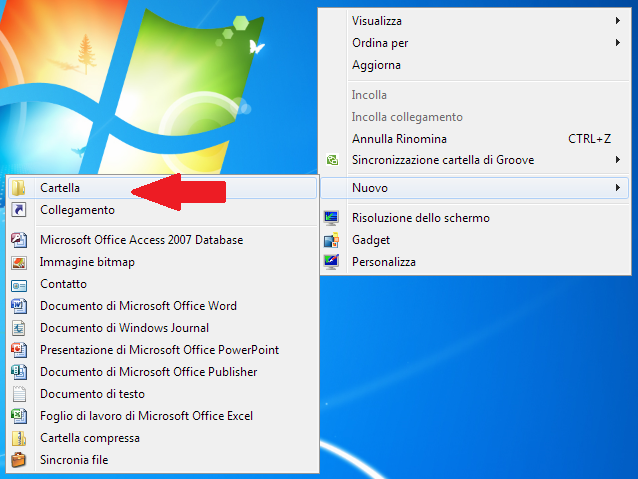The width and height of the screenshot is (638, 479).
Task: Open the Nuovo menu entry
Action: pos(474,188)
